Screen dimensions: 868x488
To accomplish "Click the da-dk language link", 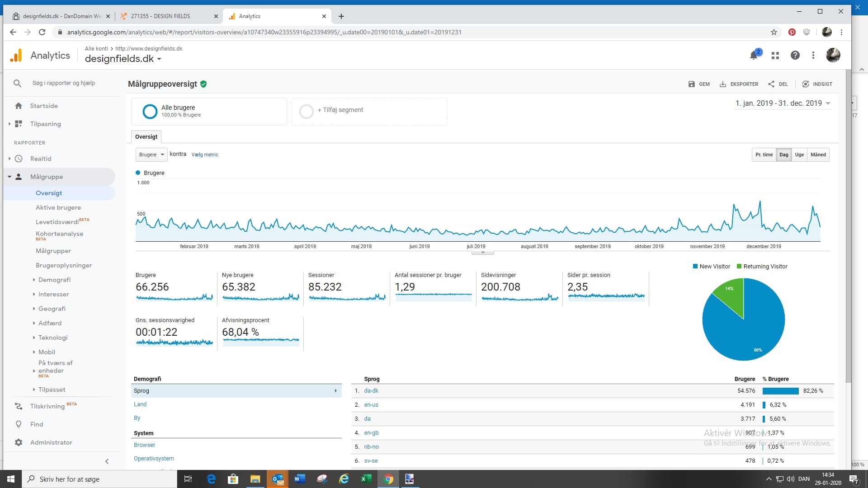I will click(371, 391).
